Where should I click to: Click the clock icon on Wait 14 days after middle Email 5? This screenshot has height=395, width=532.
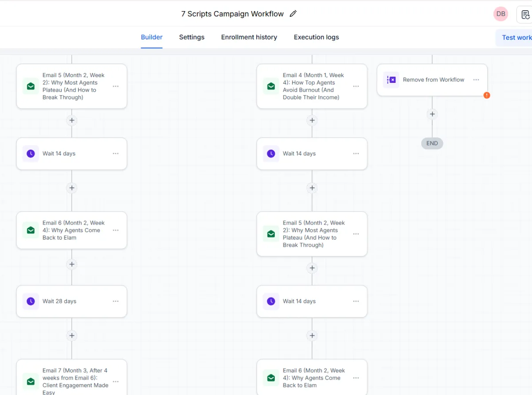271,301
